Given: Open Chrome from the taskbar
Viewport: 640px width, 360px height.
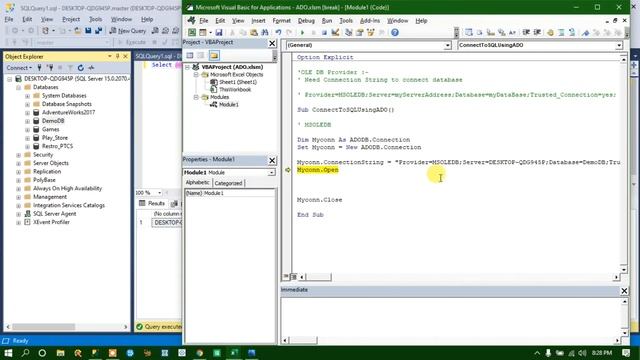Looking at the screenshot, I should pos(200,353).
